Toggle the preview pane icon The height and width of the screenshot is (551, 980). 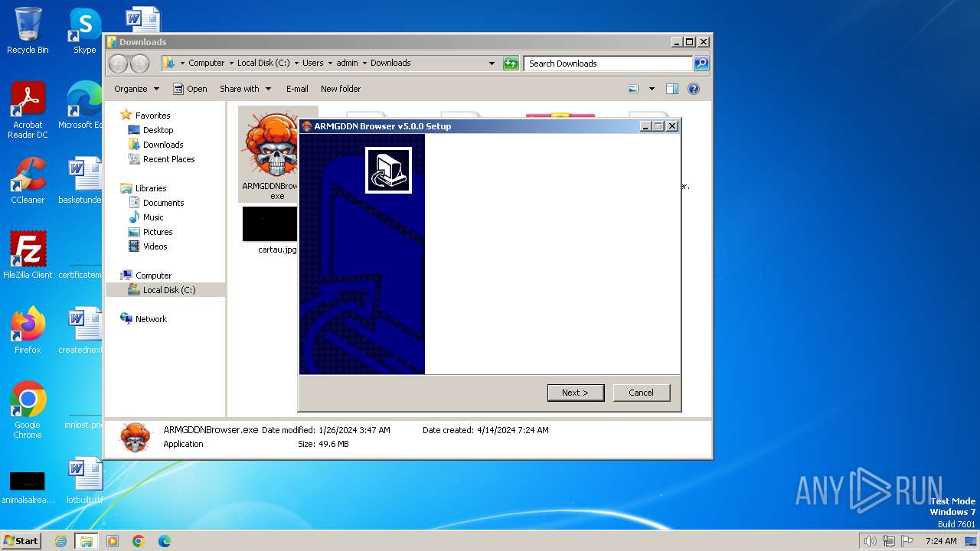tap(672, 89)
